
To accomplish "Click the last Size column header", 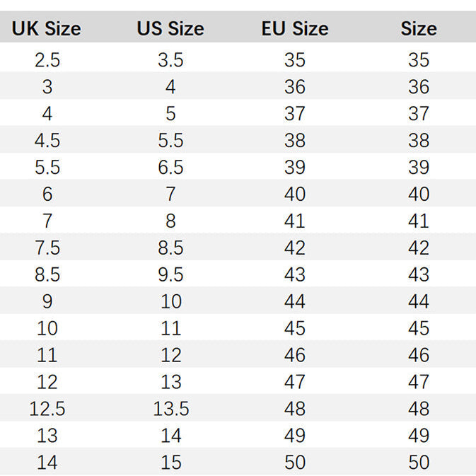I will click(x=419, y=29).
